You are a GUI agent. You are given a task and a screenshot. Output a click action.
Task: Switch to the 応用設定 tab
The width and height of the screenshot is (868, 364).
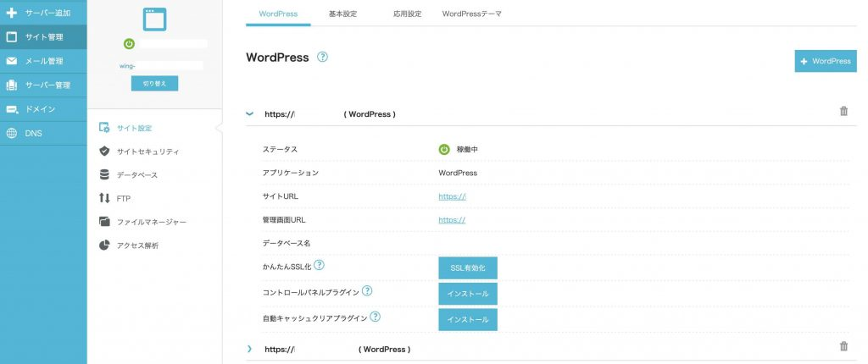click(x=407, y=14)
